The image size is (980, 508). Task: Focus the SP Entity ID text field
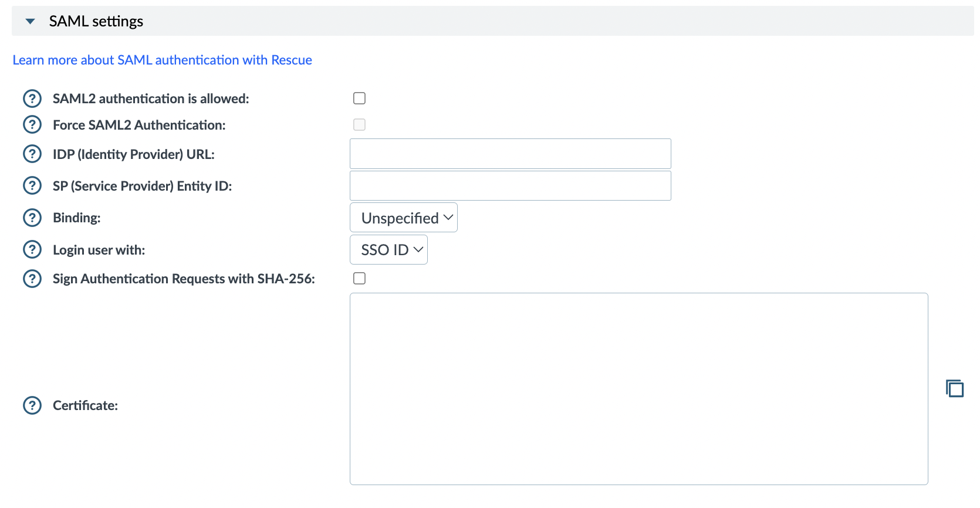[510, 186]
